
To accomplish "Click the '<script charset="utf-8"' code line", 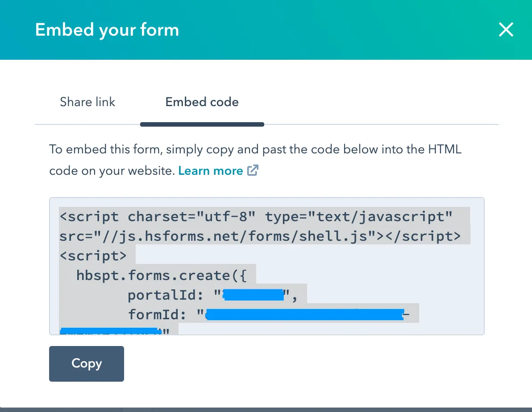I will 256,216.
